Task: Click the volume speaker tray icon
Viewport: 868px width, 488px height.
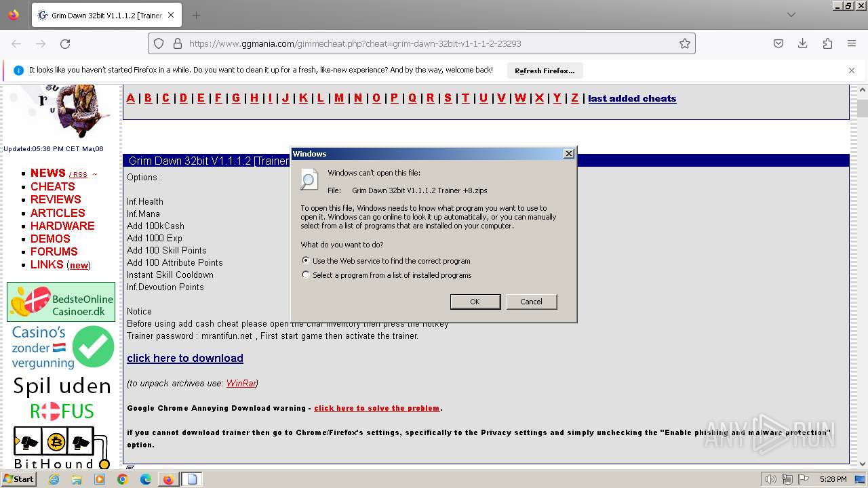Action: pyautogui.click(x=770, y=479)
